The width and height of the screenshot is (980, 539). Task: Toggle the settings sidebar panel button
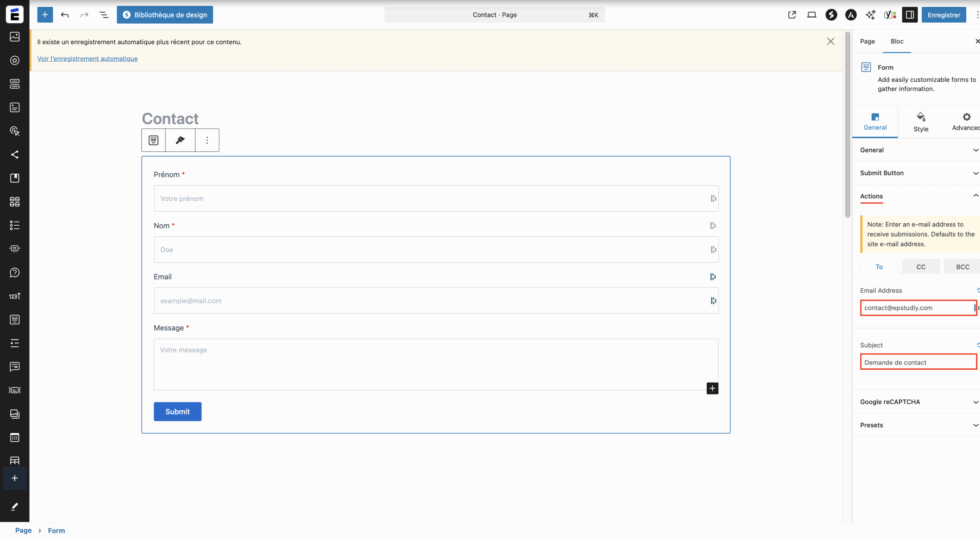pos(910,15)
